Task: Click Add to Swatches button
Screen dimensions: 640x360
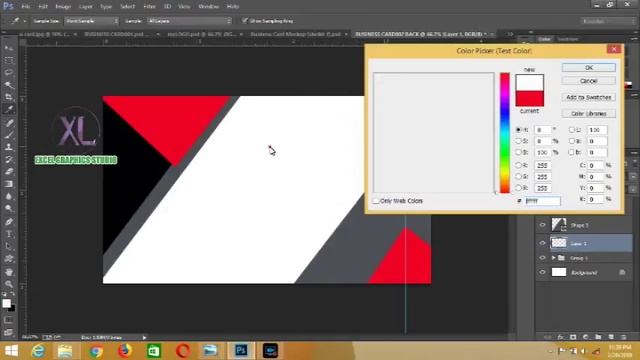Action: point(589,97)
